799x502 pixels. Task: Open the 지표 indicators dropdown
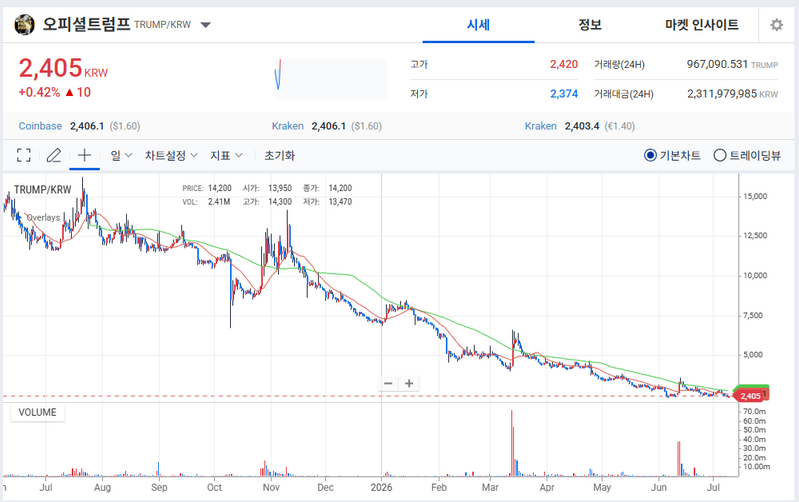pos(226,155)
